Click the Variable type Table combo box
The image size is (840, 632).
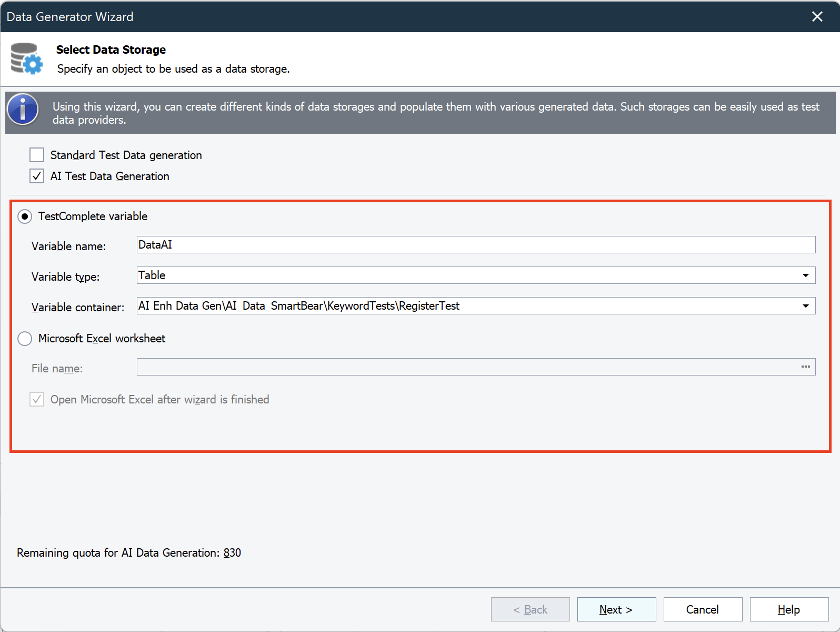(463, 275)
